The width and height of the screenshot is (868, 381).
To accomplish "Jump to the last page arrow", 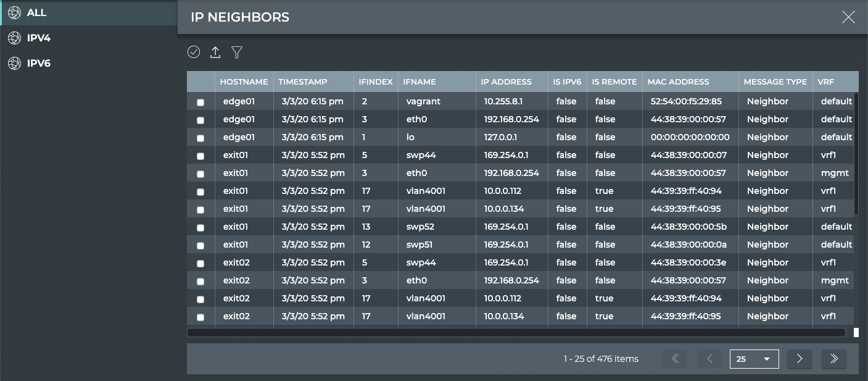I will coord(834,359).
